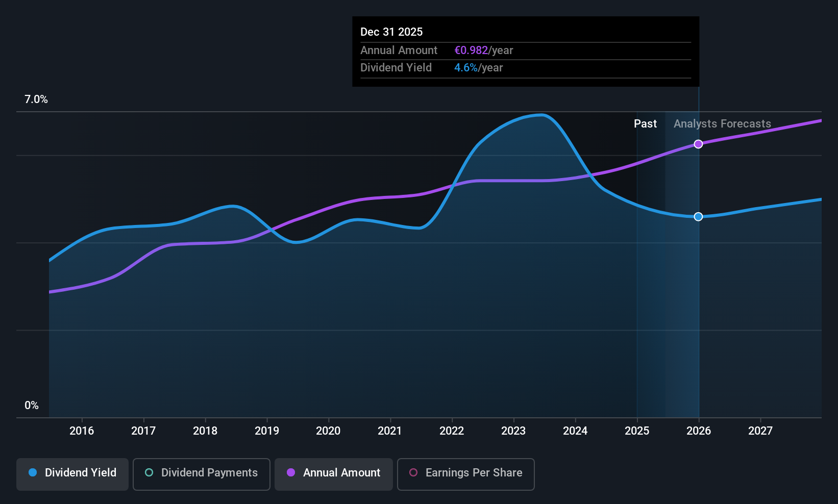Show the Earnings Per Share series

pos(466,474)
